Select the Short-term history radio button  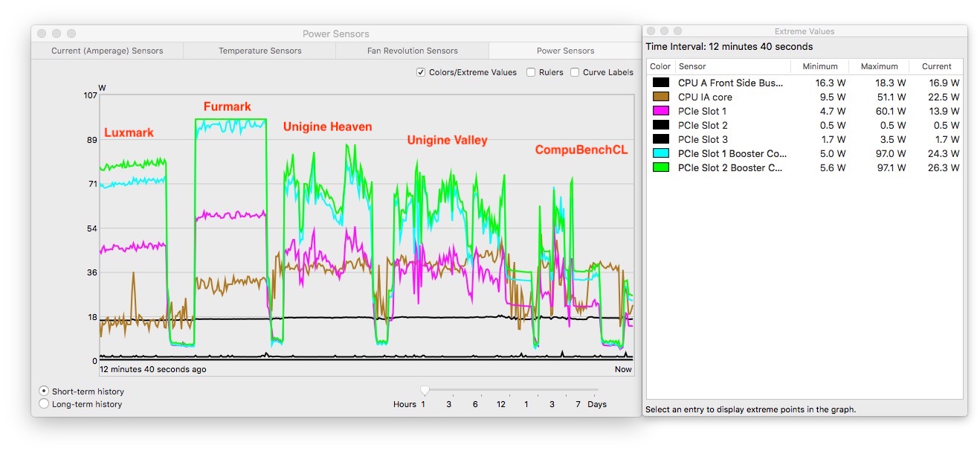point(44,391)
